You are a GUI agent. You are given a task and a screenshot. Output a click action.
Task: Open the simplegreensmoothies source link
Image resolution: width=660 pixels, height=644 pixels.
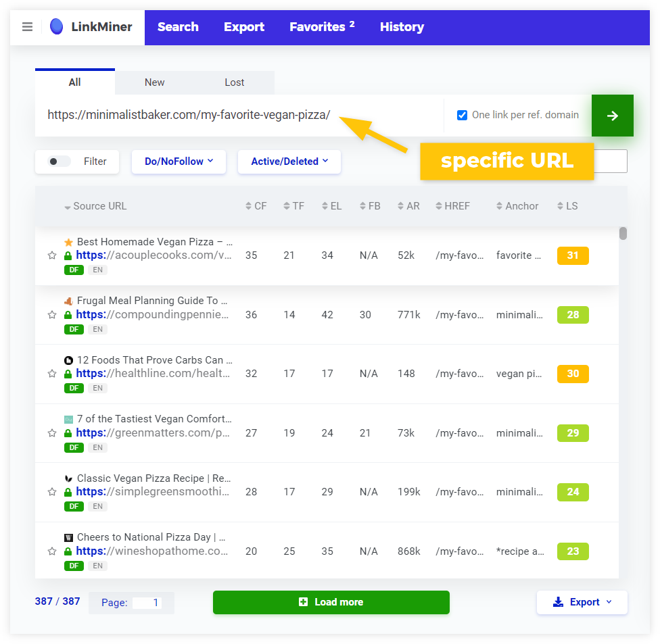click(x=152, y=492)
